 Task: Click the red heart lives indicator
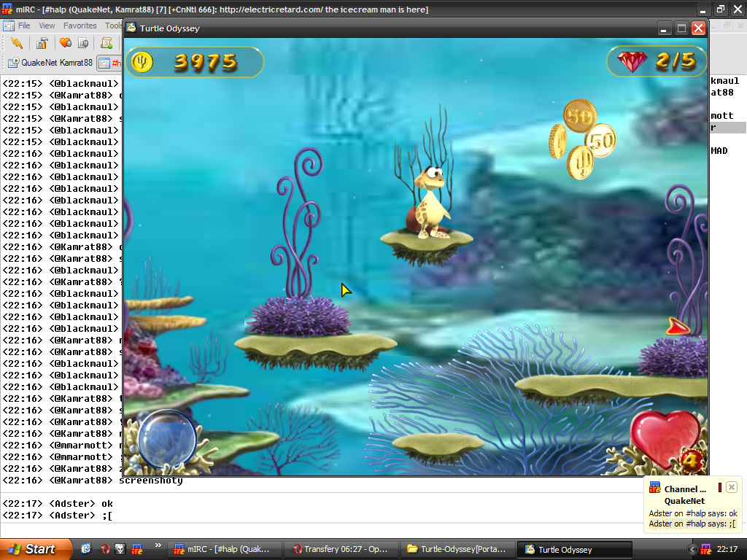click(665, 436)
